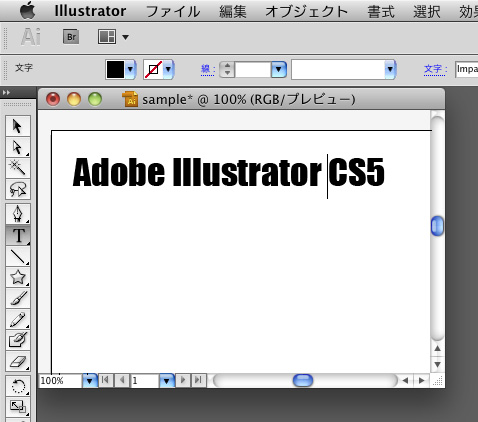This screenshot has width=478, height=422.
Task: Select the Pen tool
Action: tap(18, 214)
